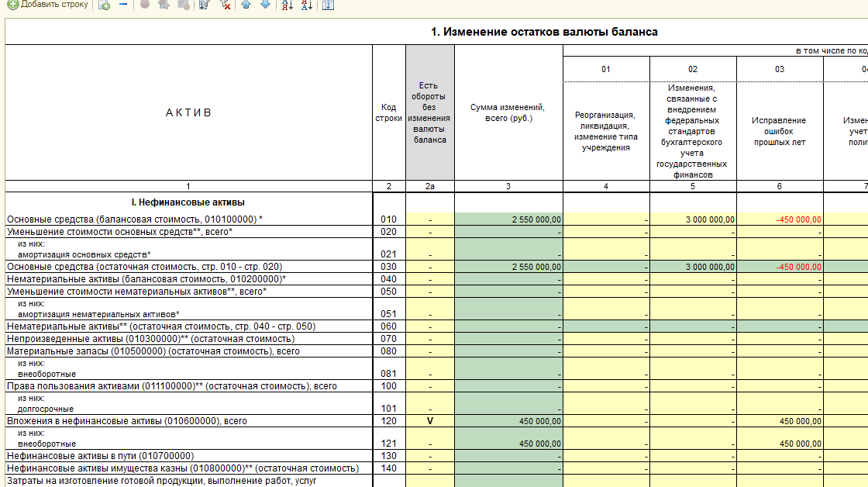The width and height of the screenshot is (868, 487).
Task: Click the copy row icon with green plus
Action: (104, 5)
